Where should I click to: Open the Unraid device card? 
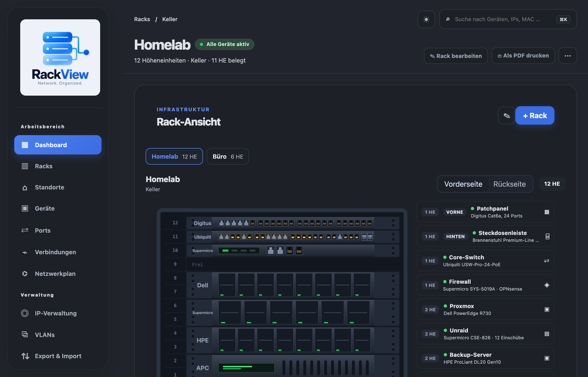point(485,334)
